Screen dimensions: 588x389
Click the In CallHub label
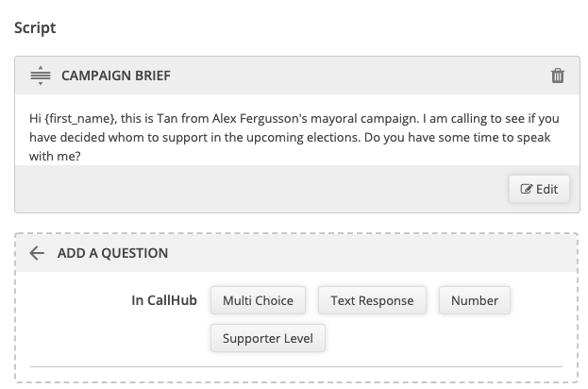(164, 300)
